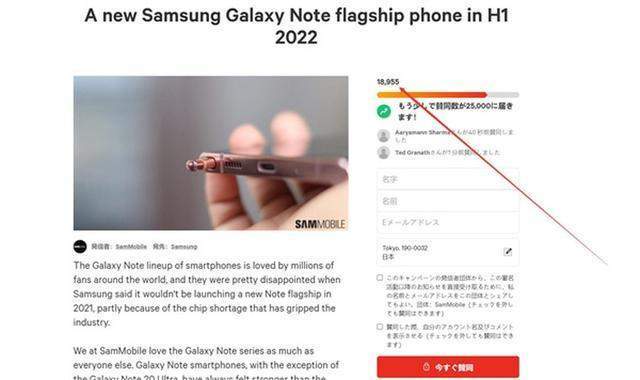Click Ted Granath's profile avatar

coord(383,153)
